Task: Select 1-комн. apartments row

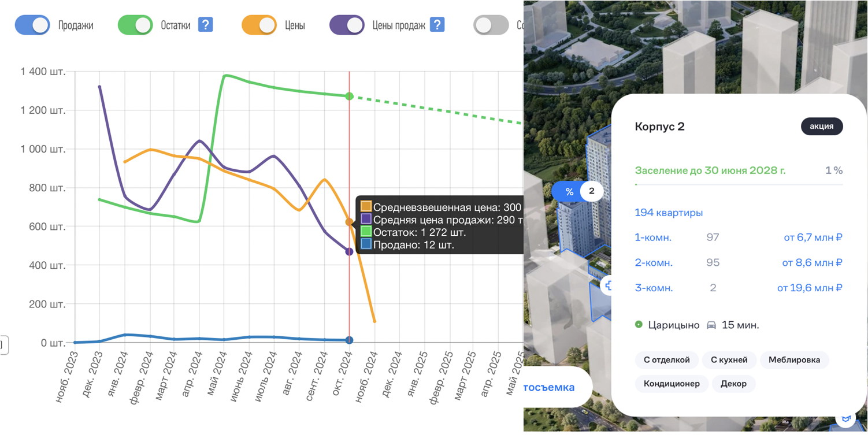Action: pyautogui.click(x=738, y=237)
